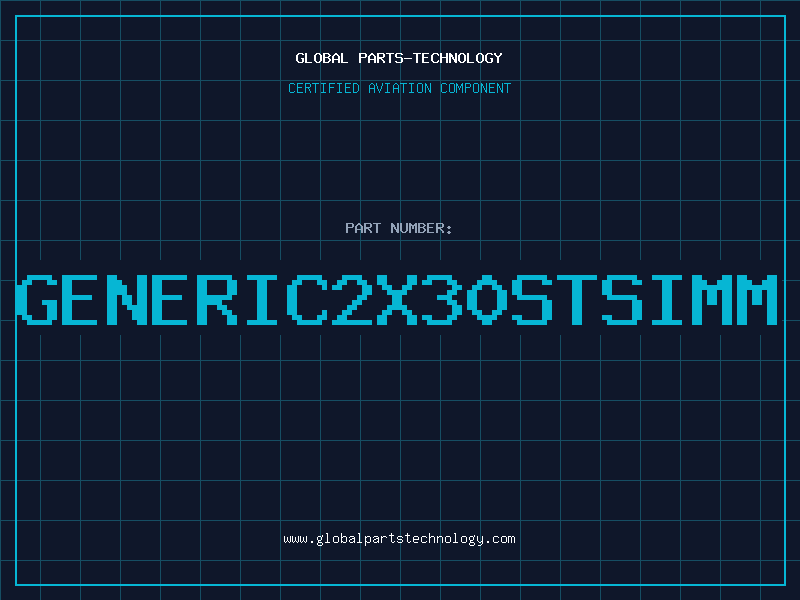Viewport: 800px width, 600px height.
Task: Select the part number GENERIC2X30STSIMM
Action: click(x=397, y=299)
